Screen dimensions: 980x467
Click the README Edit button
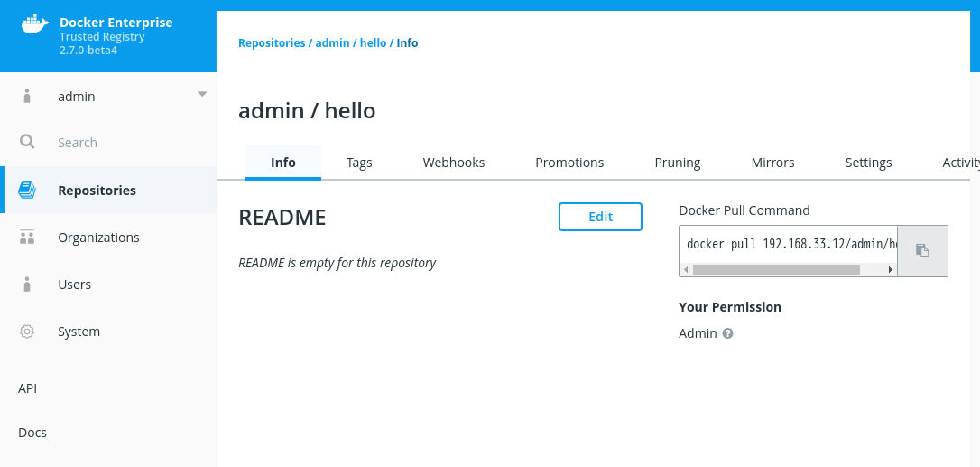tap(600, 217)
